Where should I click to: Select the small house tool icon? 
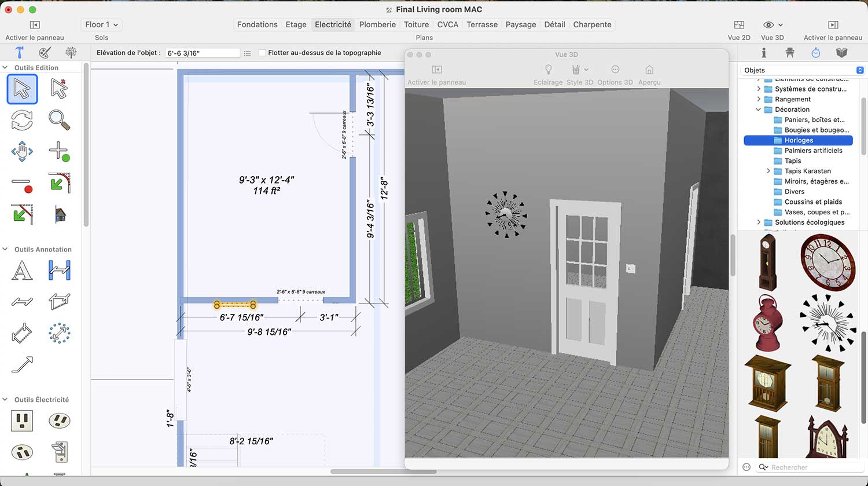pos(60,215)
